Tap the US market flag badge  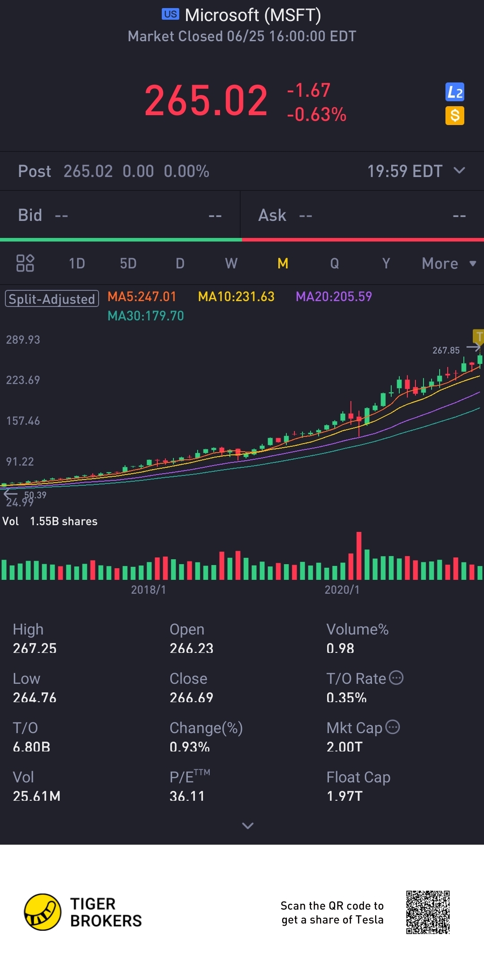click(x=170, y=14)
